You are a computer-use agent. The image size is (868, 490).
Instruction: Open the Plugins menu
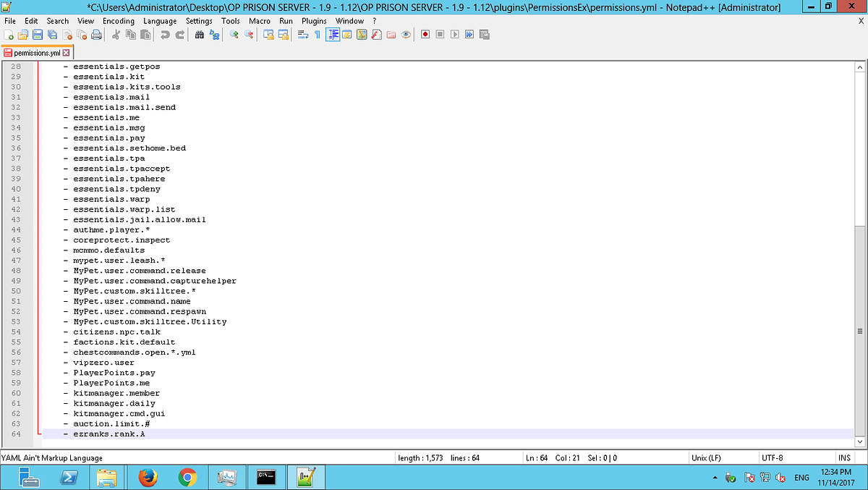(x=314, y=21)
